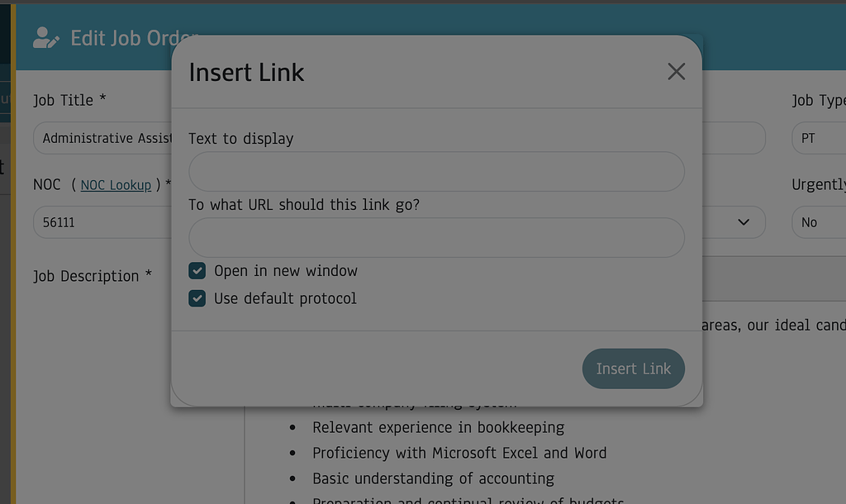
Task: Select the partially visible sidebar tab on left edge
Action: tap(4, 165)
